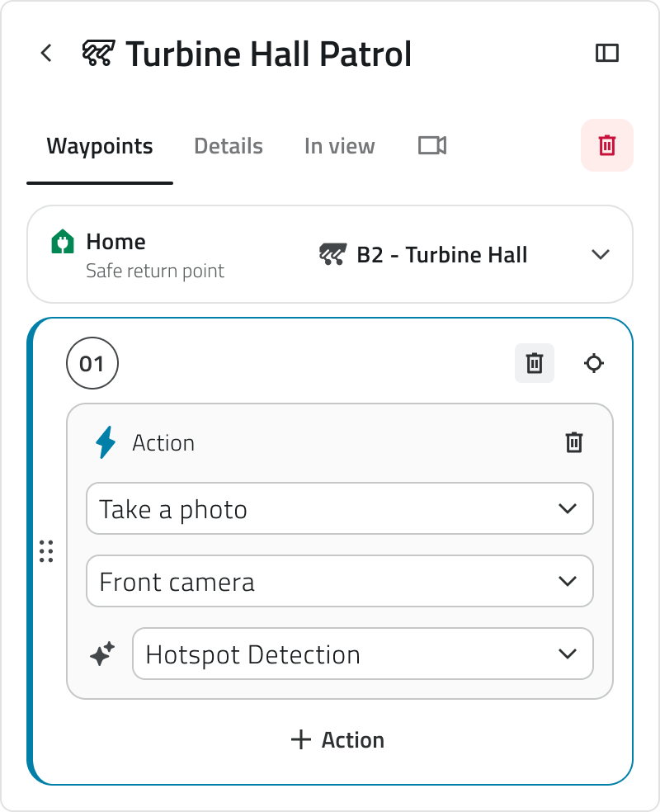
Task: Open the Hotspot Detection dropdown
Action: tap(363, 654)
